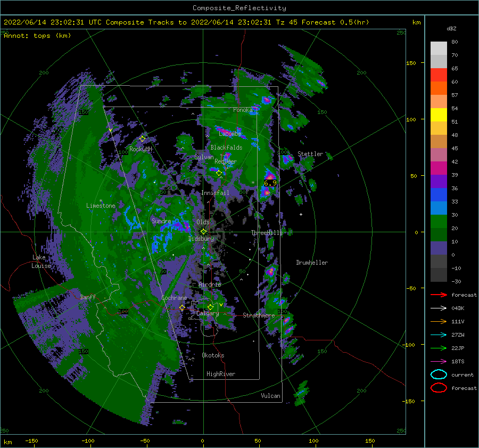Screen dimensions: 479x448
Task: Click the Ponoka city label
Action: (x=243, y=110)
